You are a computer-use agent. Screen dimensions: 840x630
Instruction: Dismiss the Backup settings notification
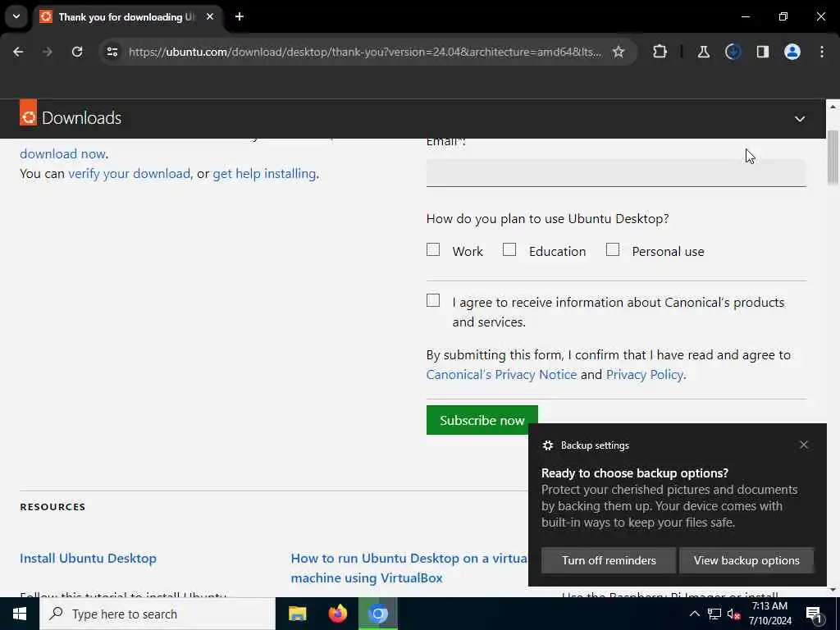[x=804, y=445]
